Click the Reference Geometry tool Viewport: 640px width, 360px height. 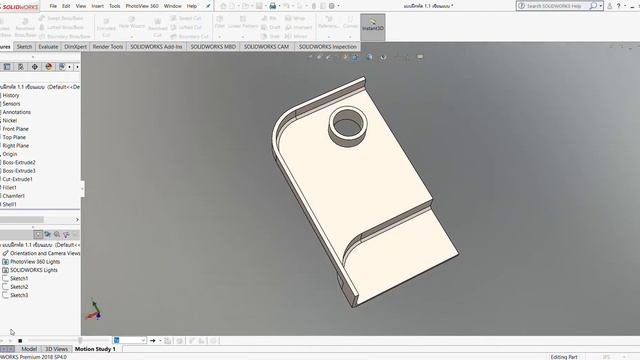click(329, 22)
